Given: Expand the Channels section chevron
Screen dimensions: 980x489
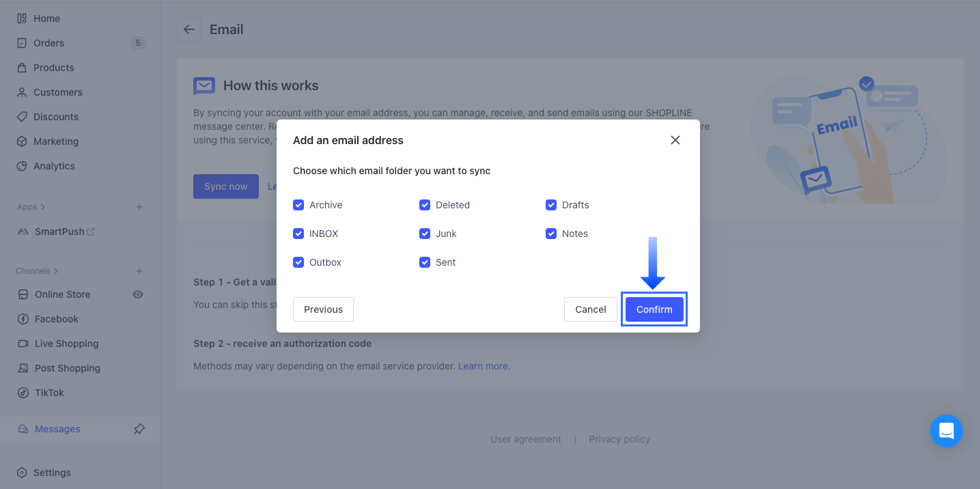Looking at the screenshot, I should 55,271.
